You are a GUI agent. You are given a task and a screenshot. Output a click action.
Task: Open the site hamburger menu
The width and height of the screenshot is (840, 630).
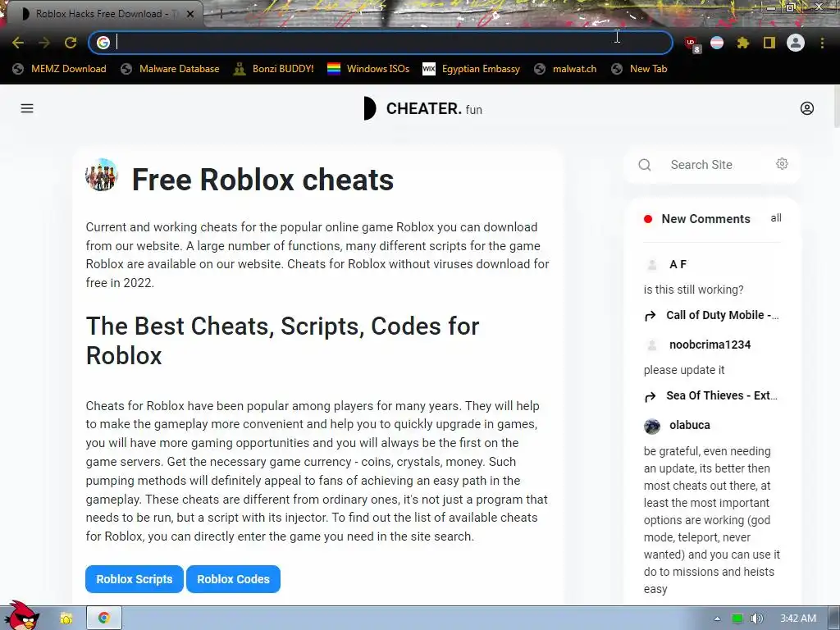point(27,108)
